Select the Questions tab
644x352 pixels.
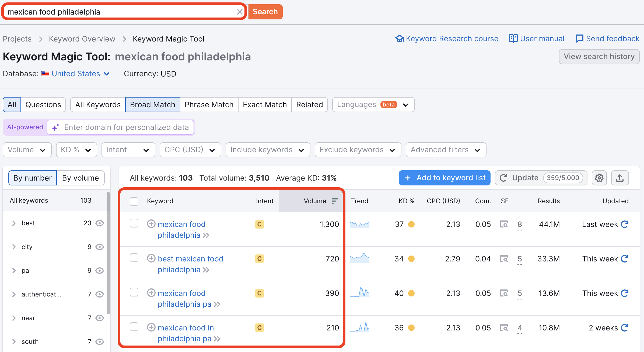(x=43, y=105)
